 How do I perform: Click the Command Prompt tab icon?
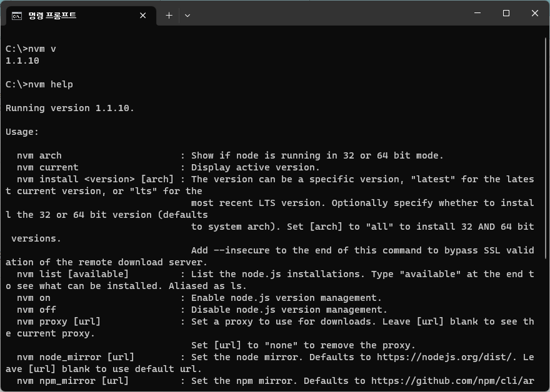(16, 16)
